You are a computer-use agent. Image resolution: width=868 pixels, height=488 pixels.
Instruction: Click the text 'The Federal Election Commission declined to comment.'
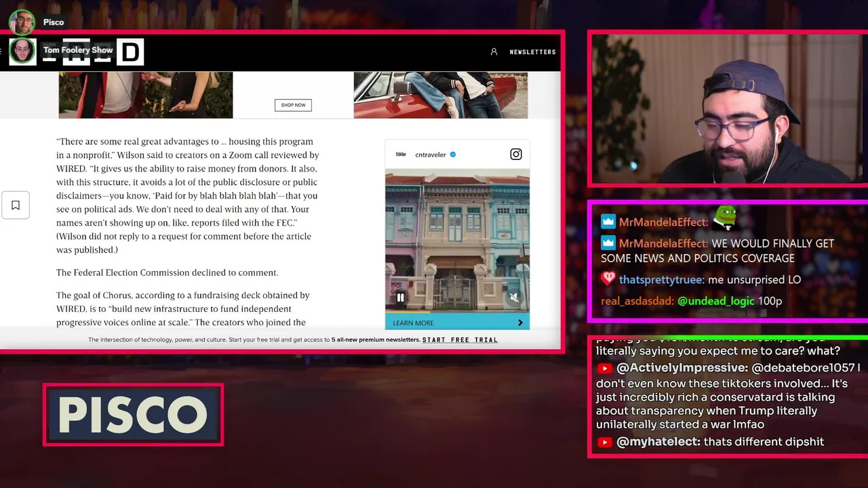click(x=167, y=272)
